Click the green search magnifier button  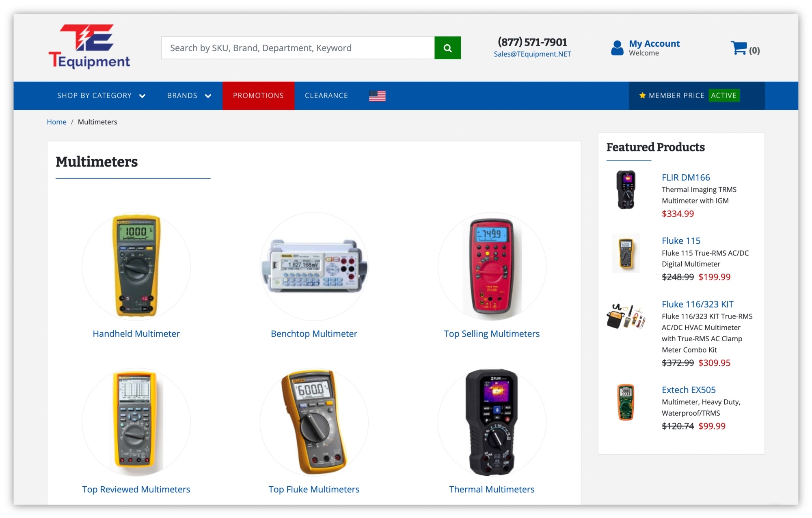(447, 48)
